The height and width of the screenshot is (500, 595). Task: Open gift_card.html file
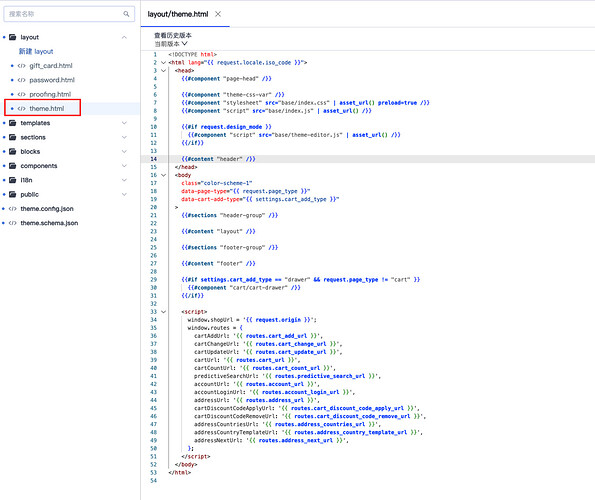(x=51, y=66)
